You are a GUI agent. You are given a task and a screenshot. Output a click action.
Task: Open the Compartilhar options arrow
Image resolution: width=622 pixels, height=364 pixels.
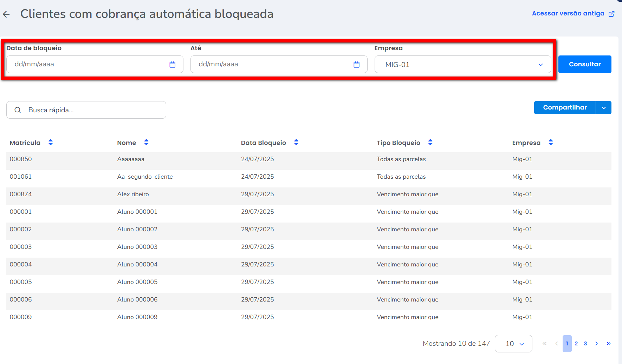click(604, 108)
